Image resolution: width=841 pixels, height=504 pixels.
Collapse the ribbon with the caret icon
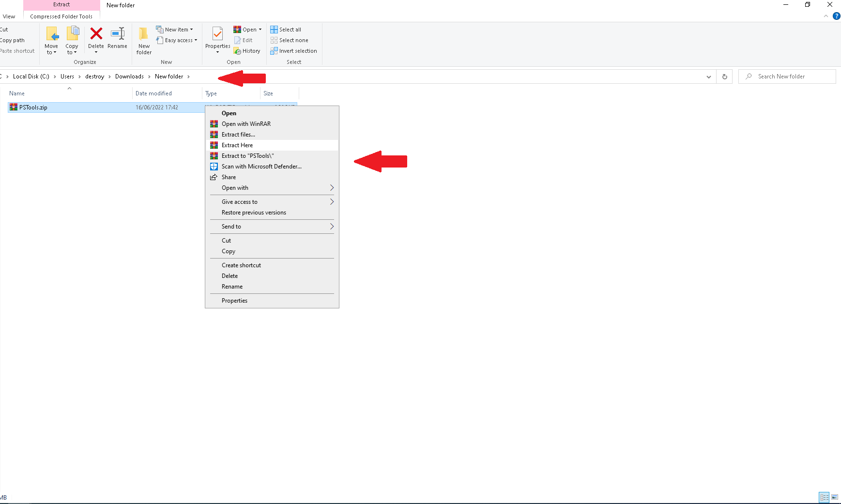coord(826,16)
